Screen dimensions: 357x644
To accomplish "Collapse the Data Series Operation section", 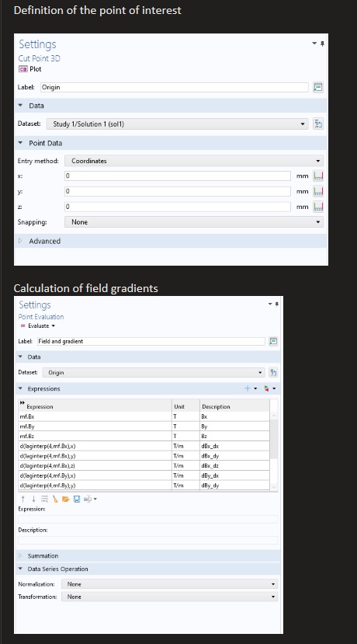I will pyautogui.click(x=20, y=569).
